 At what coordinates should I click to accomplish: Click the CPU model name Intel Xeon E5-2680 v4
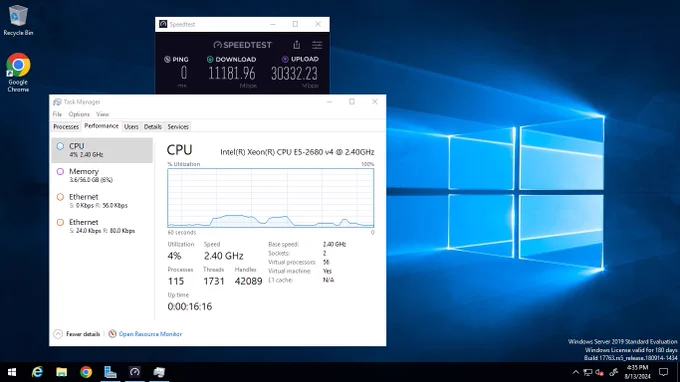297,152
